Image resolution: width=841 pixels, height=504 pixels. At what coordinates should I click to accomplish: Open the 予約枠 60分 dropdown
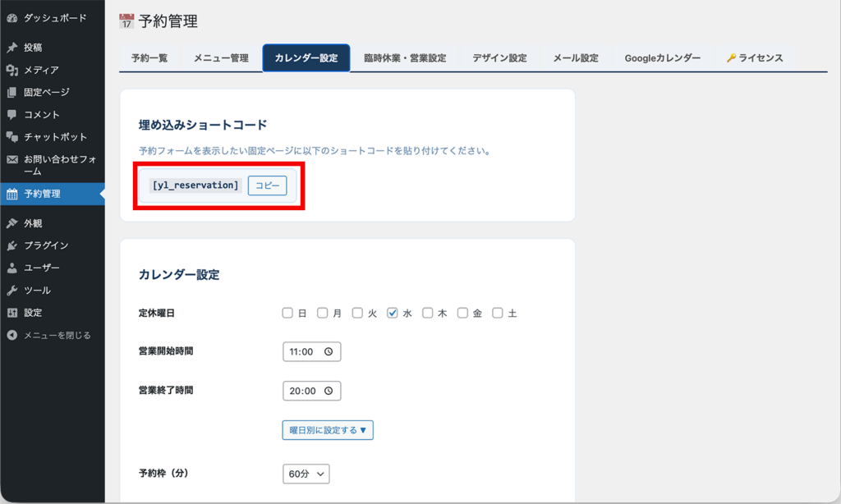click(306, 474)
